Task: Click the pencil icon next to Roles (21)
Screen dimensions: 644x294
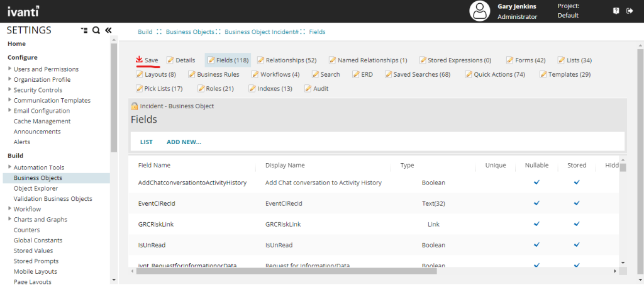Action: 201,88
